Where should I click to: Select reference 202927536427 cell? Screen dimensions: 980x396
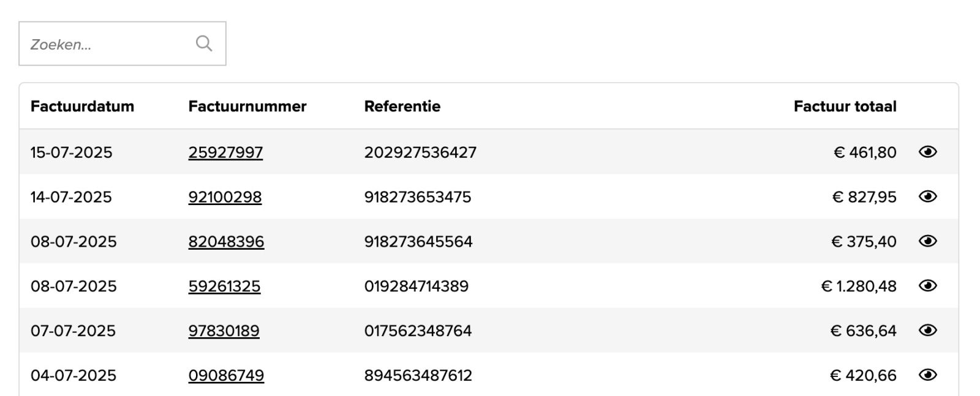[x=420, y=152]
